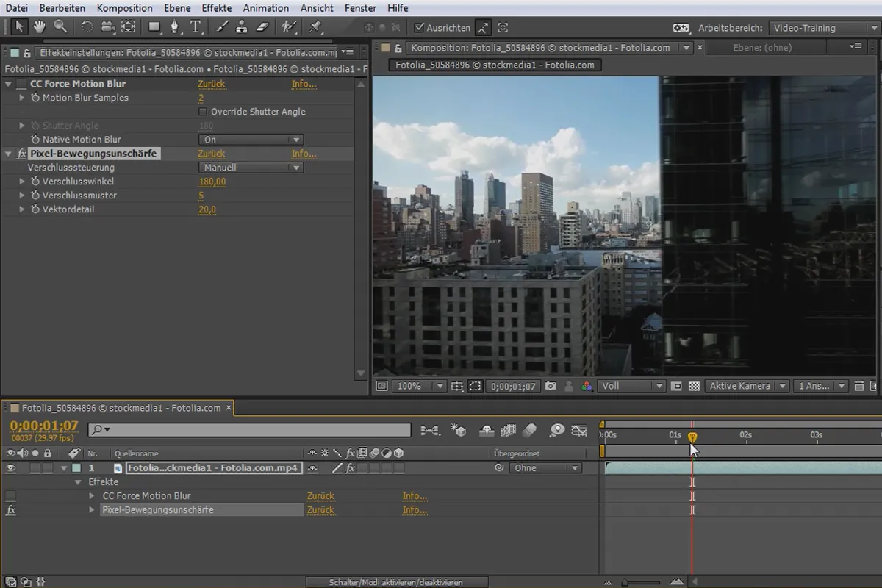Select the Eraser tool
Viewport: 882px width, 588px height.
[263, 27]
